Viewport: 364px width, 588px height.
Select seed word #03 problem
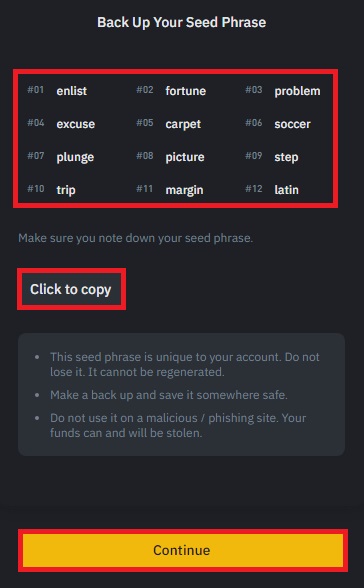point(297,91)
